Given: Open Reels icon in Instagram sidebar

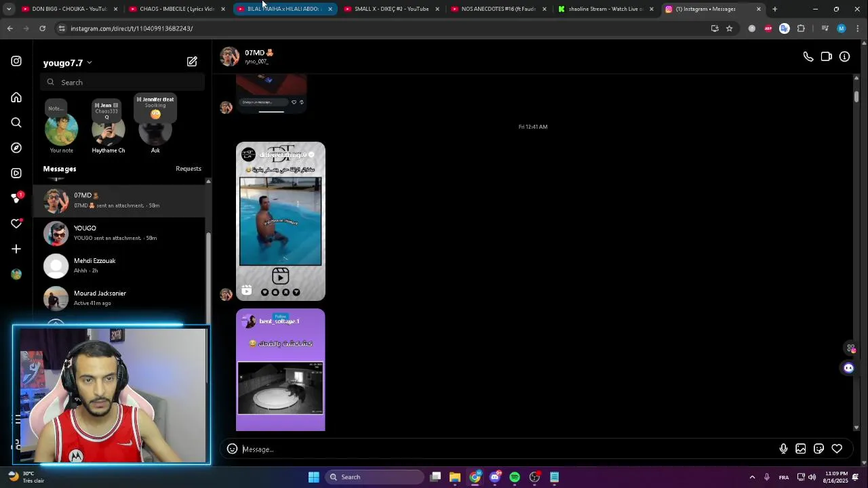Looking at the screenshot, I should 16,173.
